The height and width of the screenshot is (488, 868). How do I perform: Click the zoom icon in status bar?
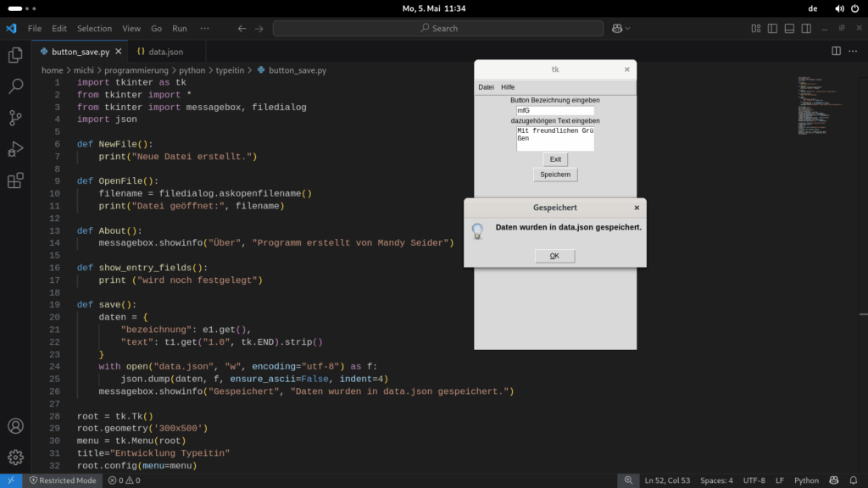click(628, 480)
